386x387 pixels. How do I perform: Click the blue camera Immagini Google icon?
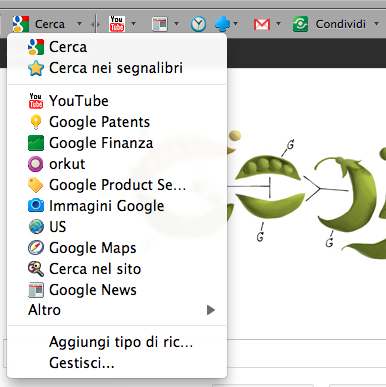pos(36,206)
